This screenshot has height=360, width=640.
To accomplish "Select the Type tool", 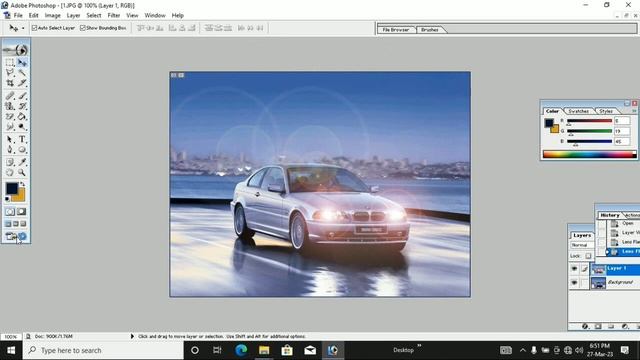I will tap(22, 140).
